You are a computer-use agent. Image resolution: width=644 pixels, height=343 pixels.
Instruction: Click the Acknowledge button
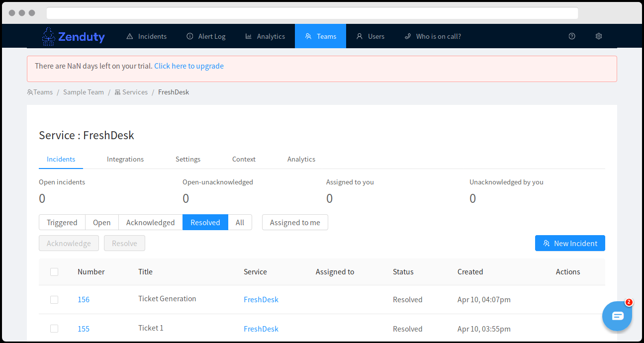[x=69, y=243]
